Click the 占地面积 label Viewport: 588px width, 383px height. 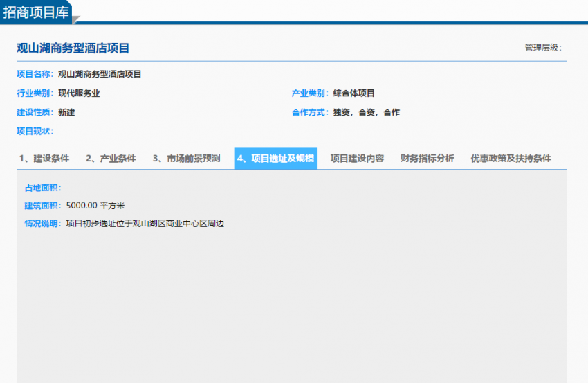click(43, 188)
